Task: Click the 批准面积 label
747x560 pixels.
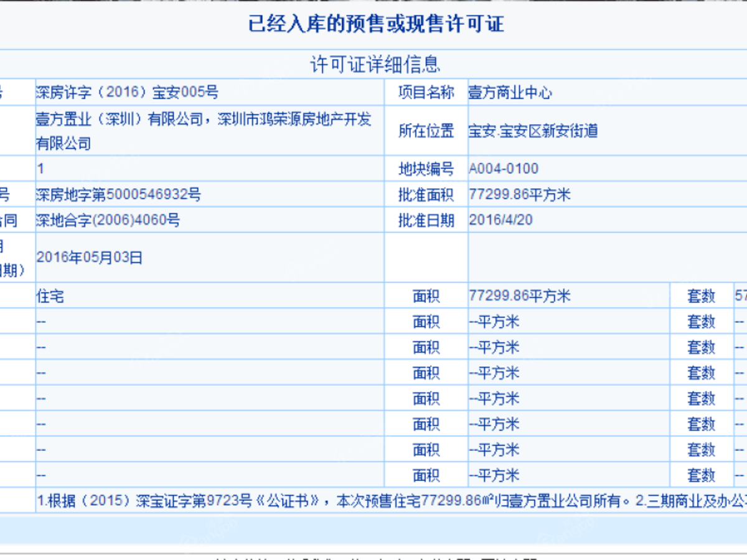Action: click(x=426, y=195)
